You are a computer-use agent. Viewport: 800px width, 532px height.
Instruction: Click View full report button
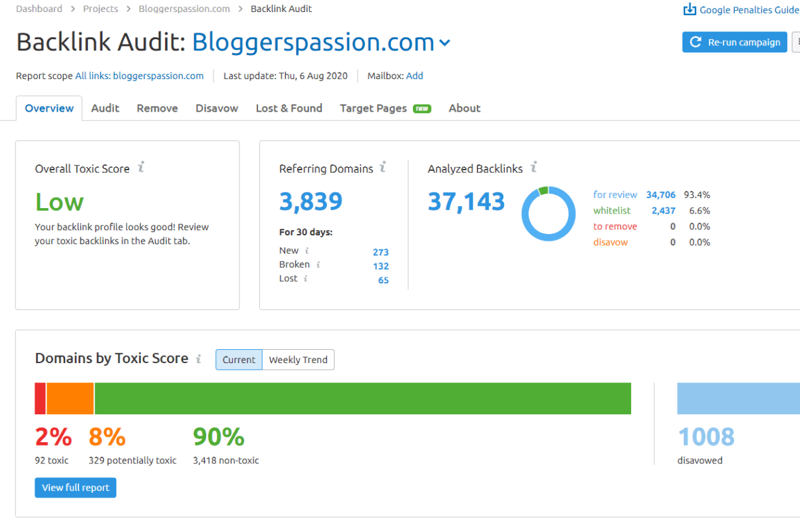[x=76, y=487]
